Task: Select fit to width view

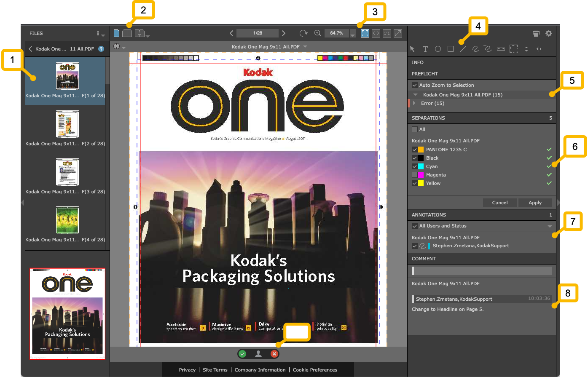Action: (376, 33)
